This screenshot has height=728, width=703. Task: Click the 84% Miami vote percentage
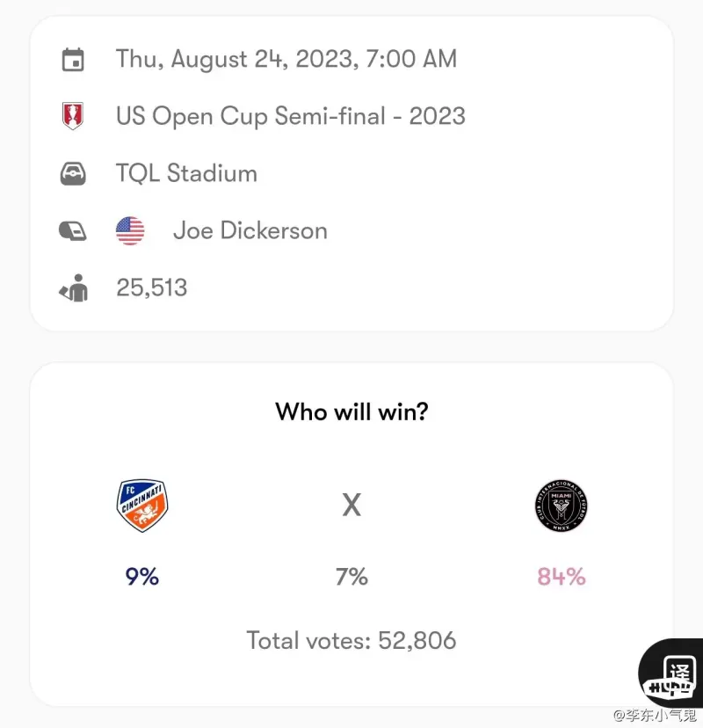pyautogui.click(x=561, y=577)
